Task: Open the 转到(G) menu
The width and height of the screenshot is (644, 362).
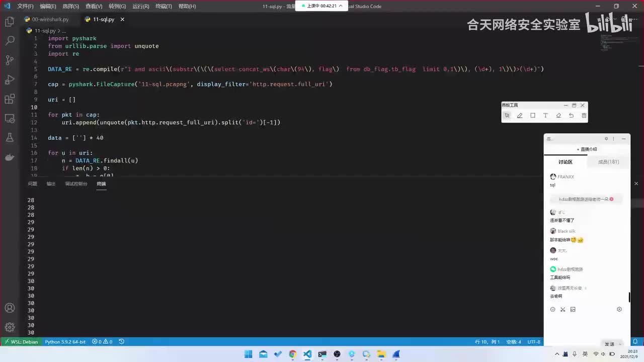Action: [x=117, y=7]
